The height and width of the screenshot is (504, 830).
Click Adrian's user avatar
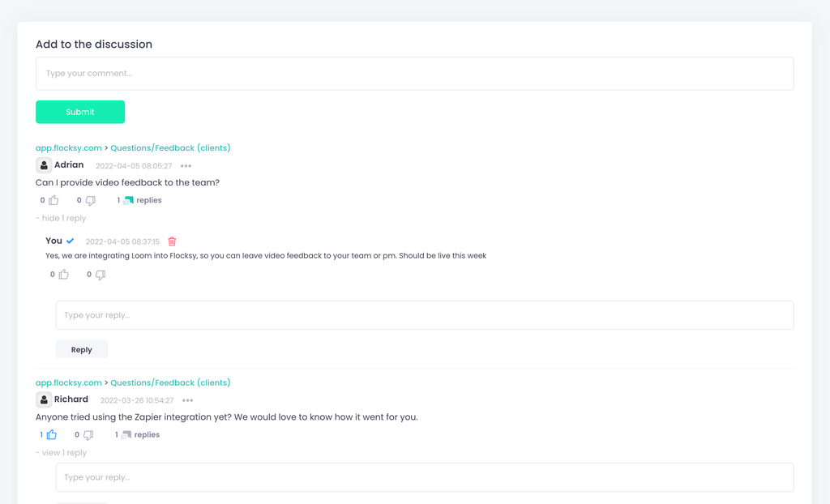(x=44, y=165)
